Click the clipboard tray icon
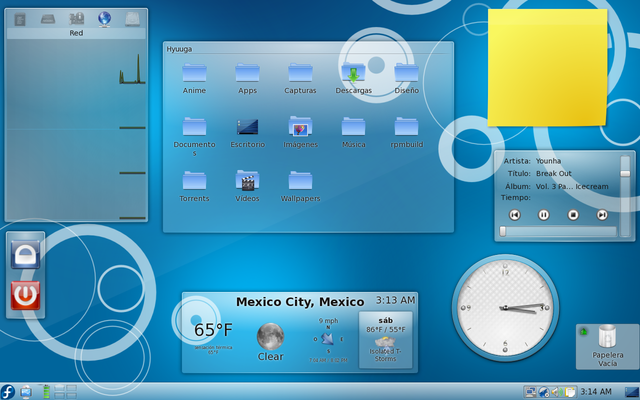Viewport: 640px width, 400px height. 570,392
